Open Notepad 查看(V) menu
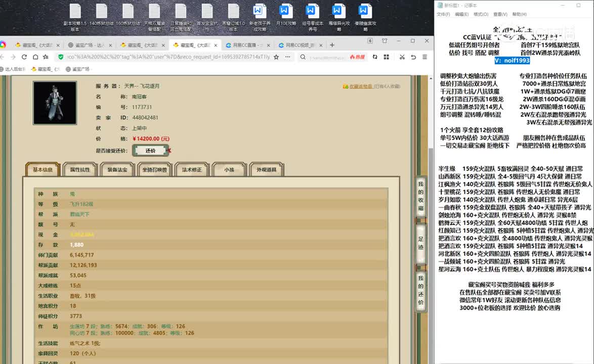 500,14
